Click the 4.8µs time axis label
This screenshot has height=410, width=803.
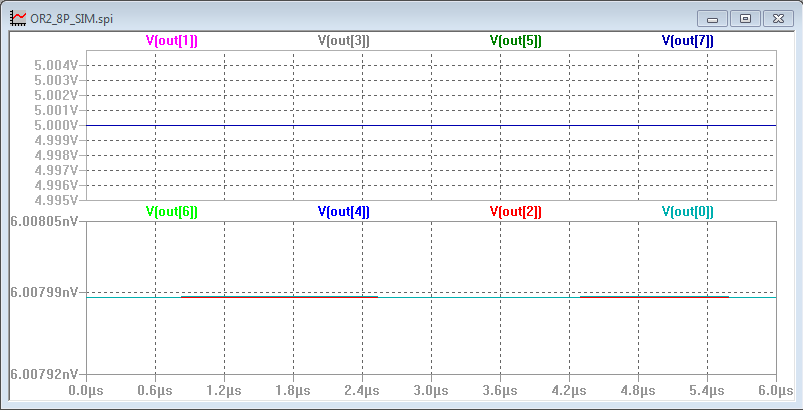tap(638, 392)
